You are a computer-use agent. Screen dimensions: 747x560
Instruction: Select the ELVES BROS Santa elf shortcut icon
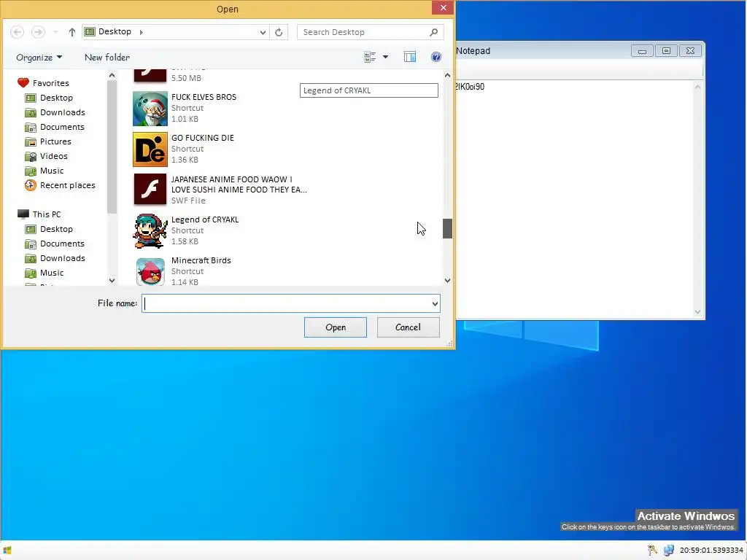coord(150,109)
